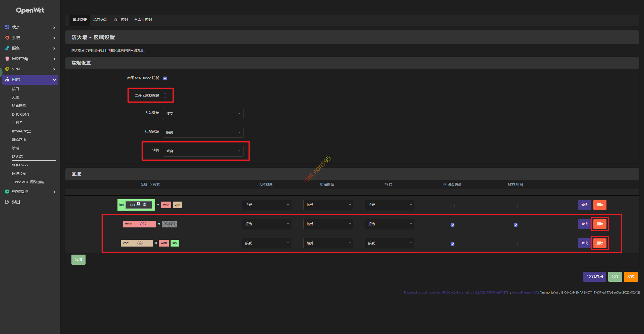Click the Network Storage database icon
The width and height of the screenshot is (644, 334).
click(x=7, y=59)
